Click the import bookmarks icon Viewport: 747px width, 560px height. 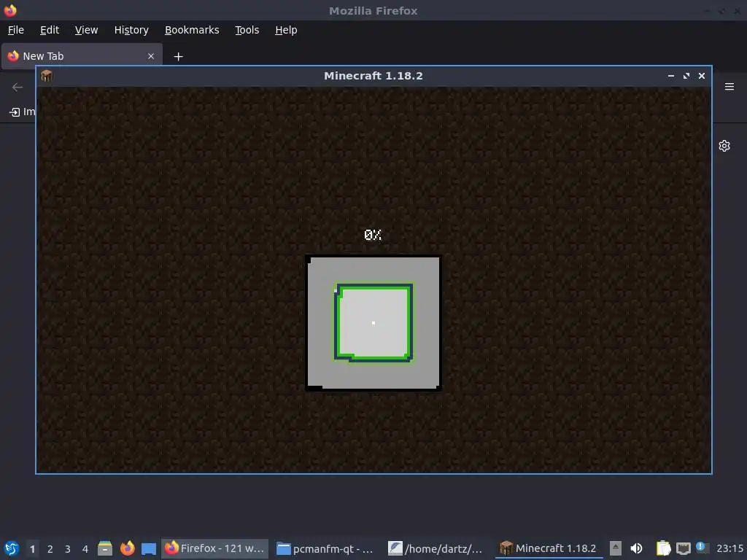[x=15, y=112]
